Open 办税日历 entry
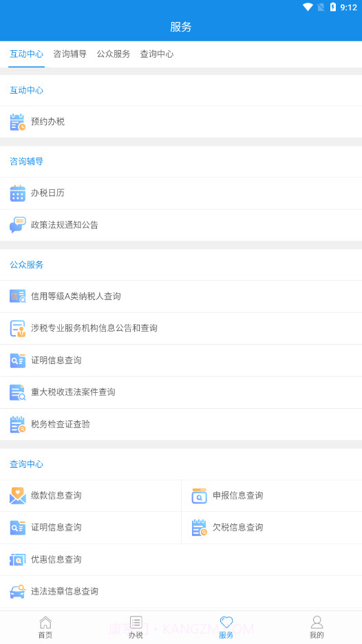The width and height of the screenshot is (362, 644). [x=181, y=193]
